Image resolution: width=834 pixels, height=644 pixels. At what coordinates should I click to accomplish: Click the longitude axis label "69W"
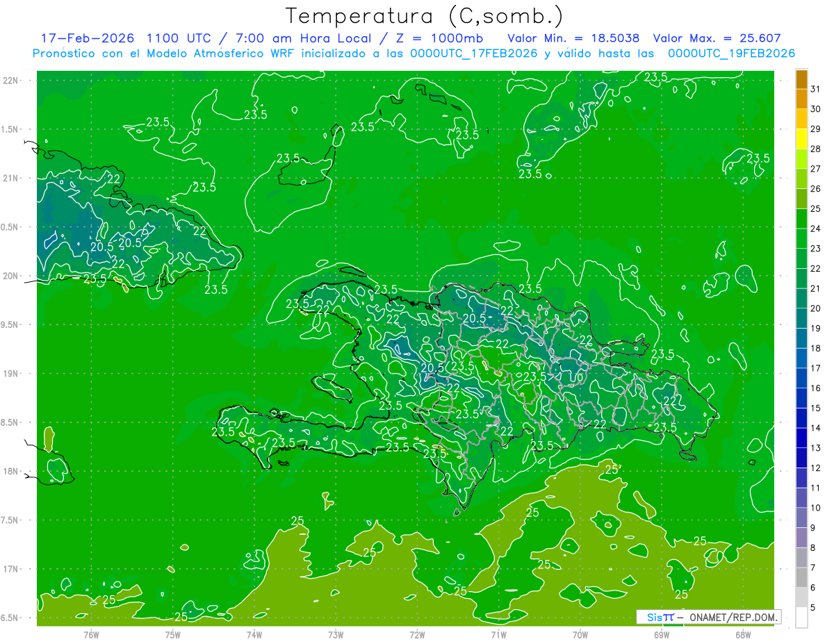pyautogui.click(x=662, y=634)
